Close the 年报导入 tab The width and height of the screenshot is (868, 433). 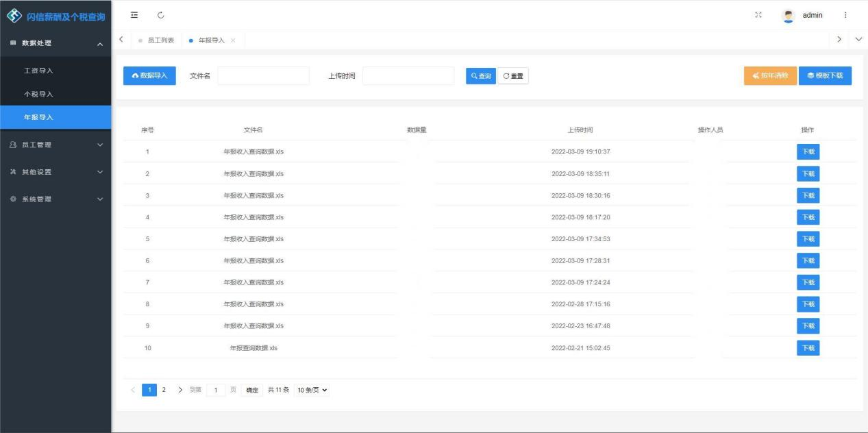[x=234, y=40]
